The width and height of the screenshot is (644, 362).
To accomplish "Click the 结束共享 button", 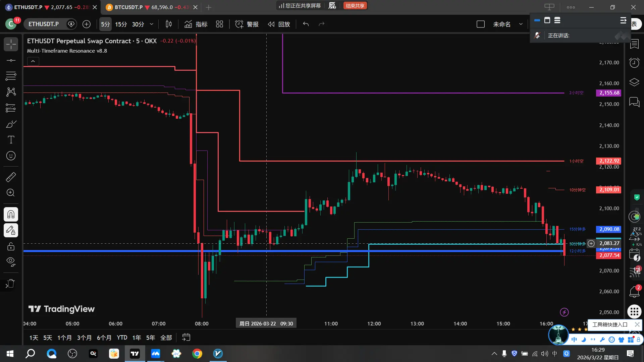I will [355, 6].
